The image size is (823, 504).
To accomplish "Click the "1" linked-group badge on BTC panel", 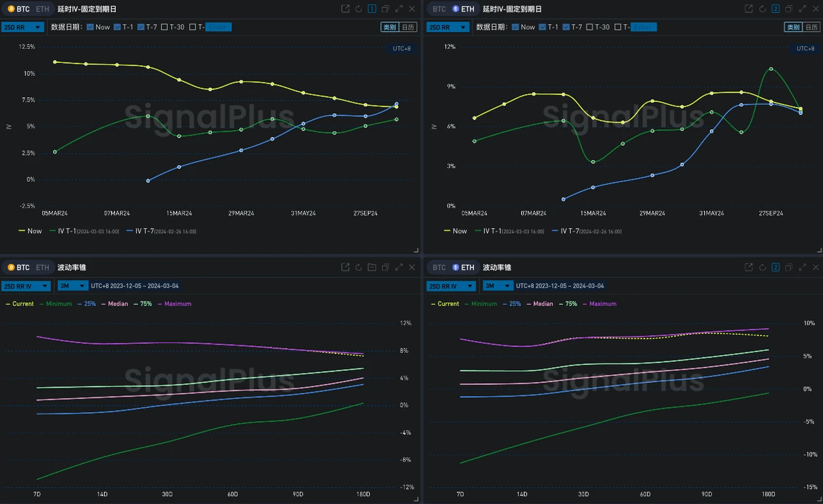I will 371,8.
